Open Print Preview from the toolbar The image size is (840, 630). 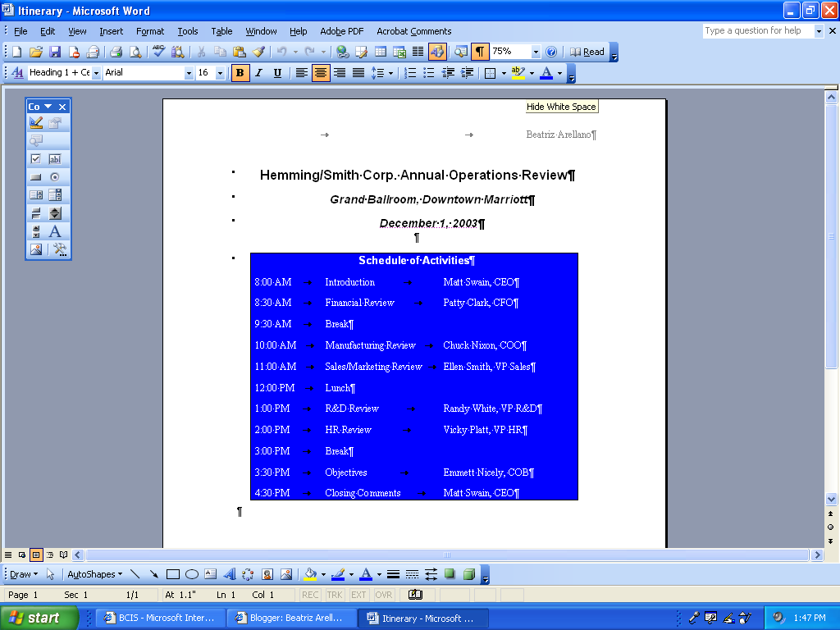135,52
